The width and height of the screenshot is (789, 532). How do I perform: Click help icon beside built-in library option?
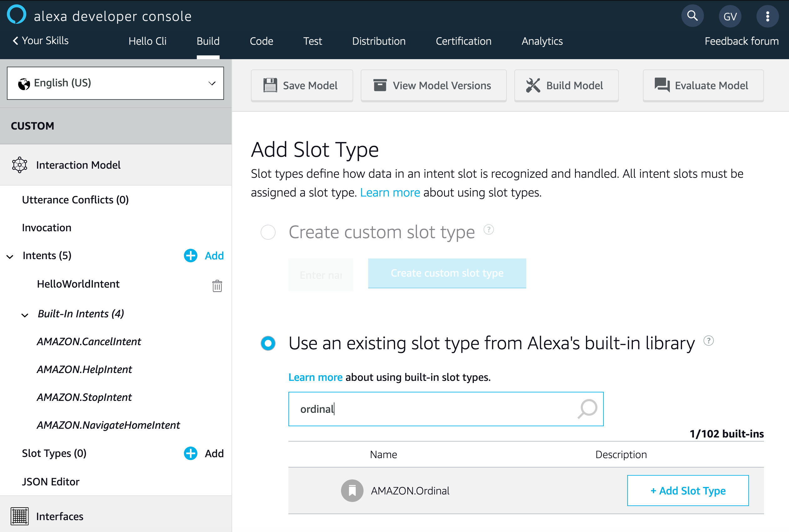click(708, 340)
